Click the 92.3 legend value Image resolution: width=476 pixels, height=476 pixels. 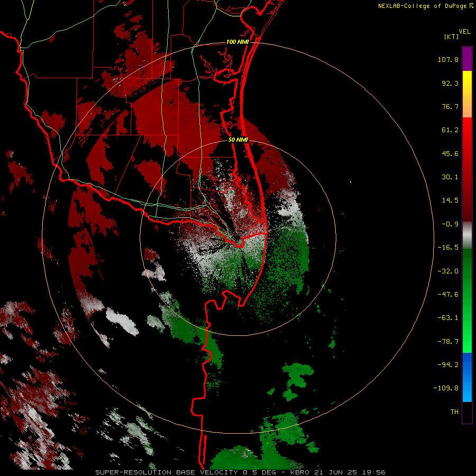coord(450,83)
